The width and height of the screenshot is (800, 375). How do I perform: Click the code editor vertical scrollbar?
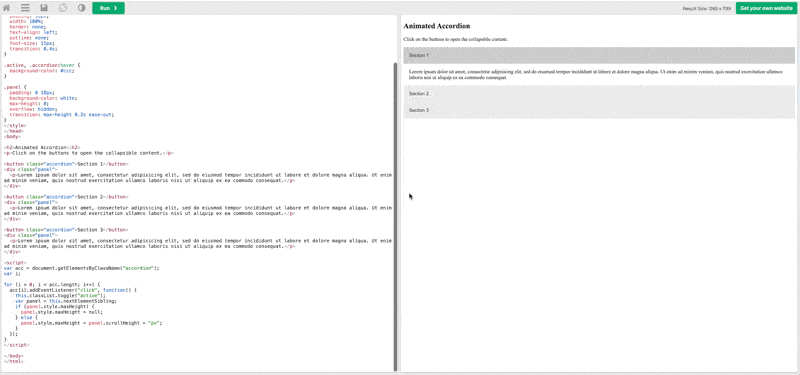point(396,217)
